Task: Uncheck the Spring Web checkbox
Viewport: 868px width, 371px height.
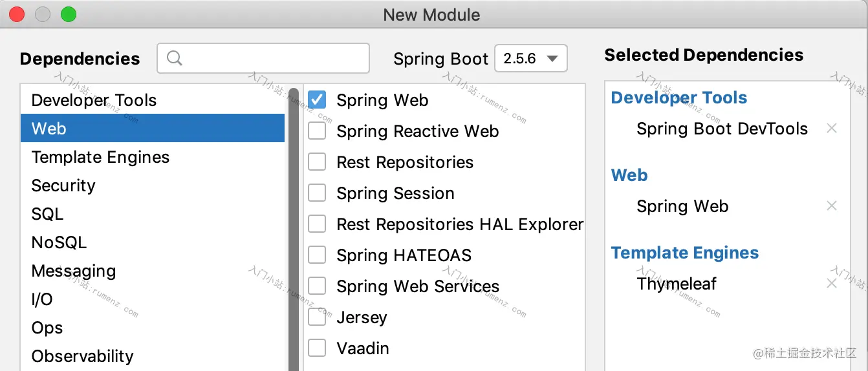Action: 317,100
